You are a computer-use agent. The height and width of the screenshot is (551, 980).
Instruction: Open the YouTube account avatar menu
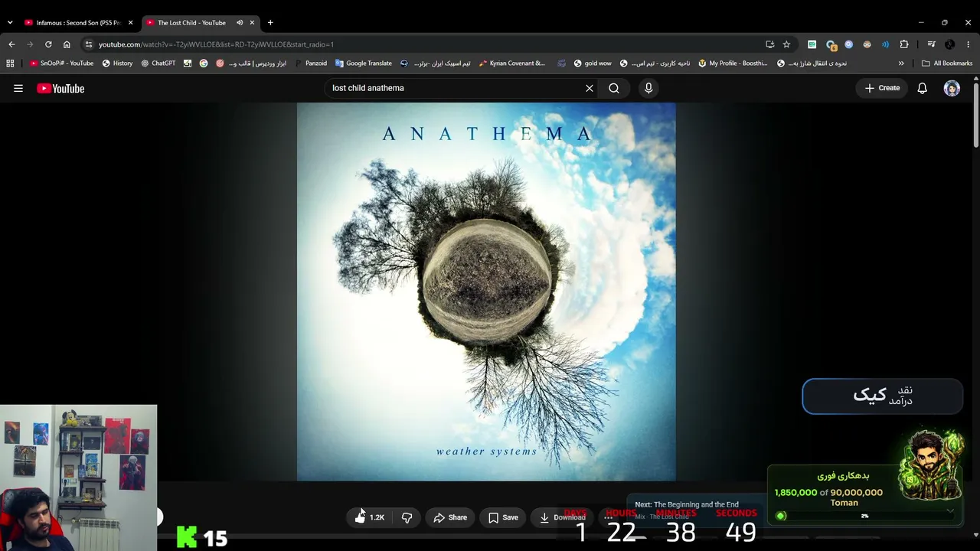point(952,88)
